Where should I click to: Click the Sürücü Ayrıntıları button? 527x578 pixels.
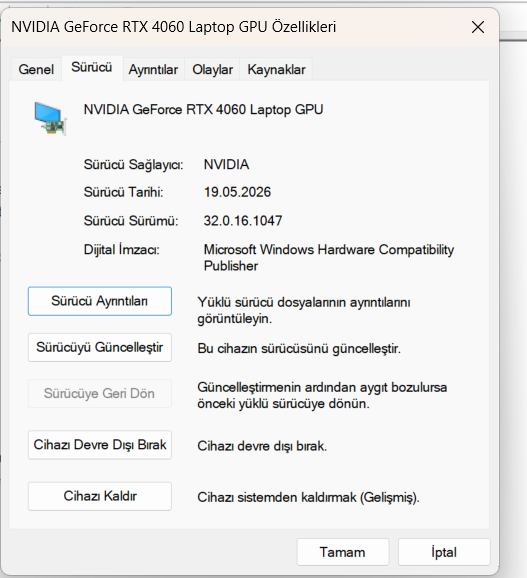(100, 301)
